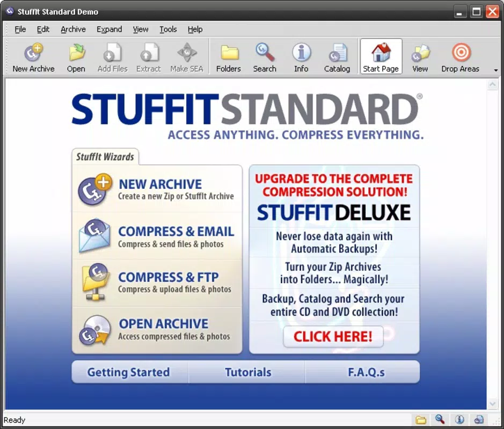This screenshot has height=429, width=504.
Task: Click the STUFFIT STANDARD banner logo
Action: coord(246,109)
